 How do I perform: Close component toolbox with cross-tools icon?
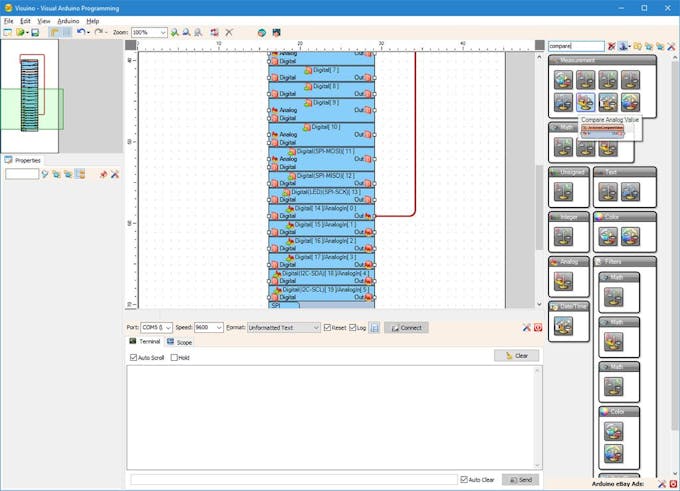[x=671, y=46]
